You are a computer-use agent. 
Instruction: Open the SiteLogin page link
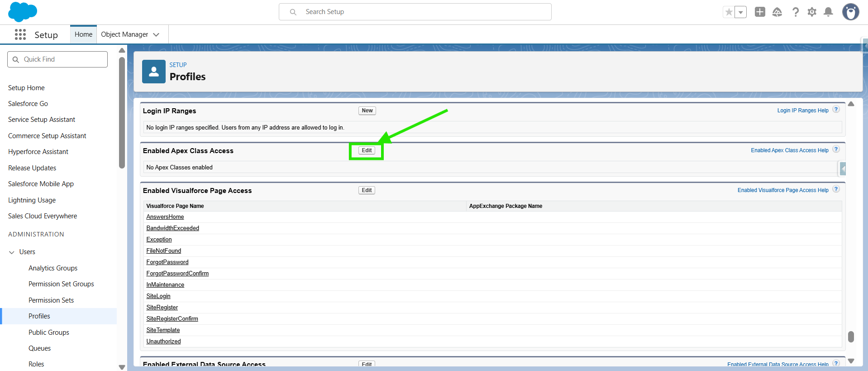158,296
